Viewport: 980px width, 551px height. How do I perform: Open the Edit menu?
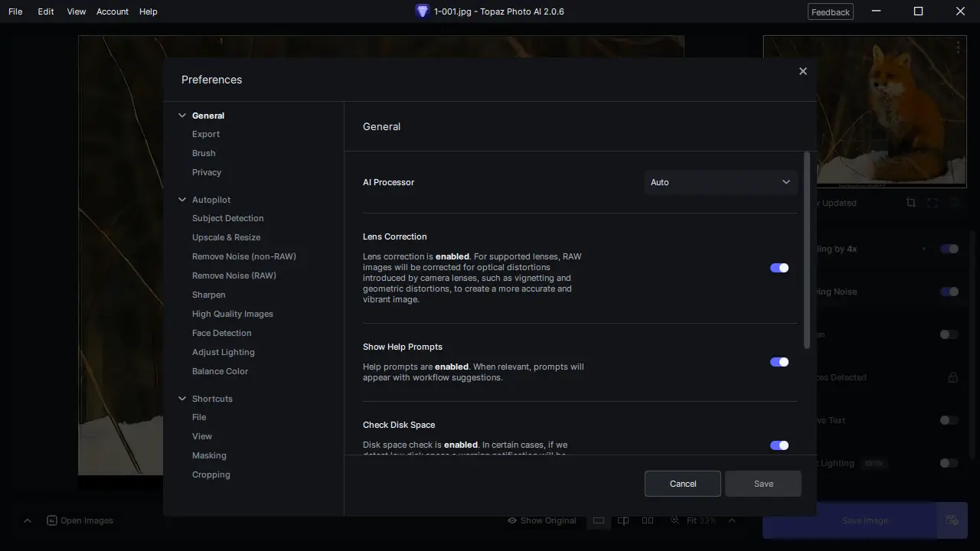(46, 11)
